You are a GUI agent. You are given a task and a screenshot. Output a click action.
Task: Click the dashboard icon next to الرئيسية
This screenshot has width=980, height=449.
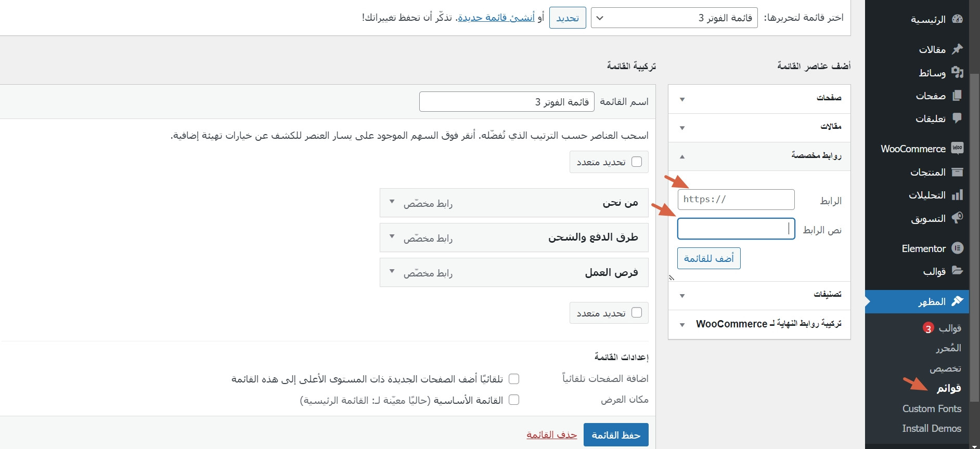click(x=957, y=19)
